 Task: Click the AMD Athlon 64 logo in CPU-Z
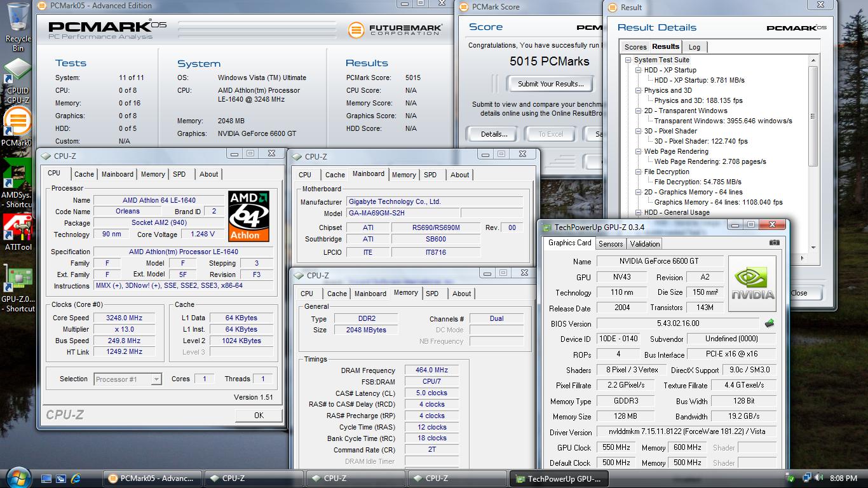click(x=248, y=216)
